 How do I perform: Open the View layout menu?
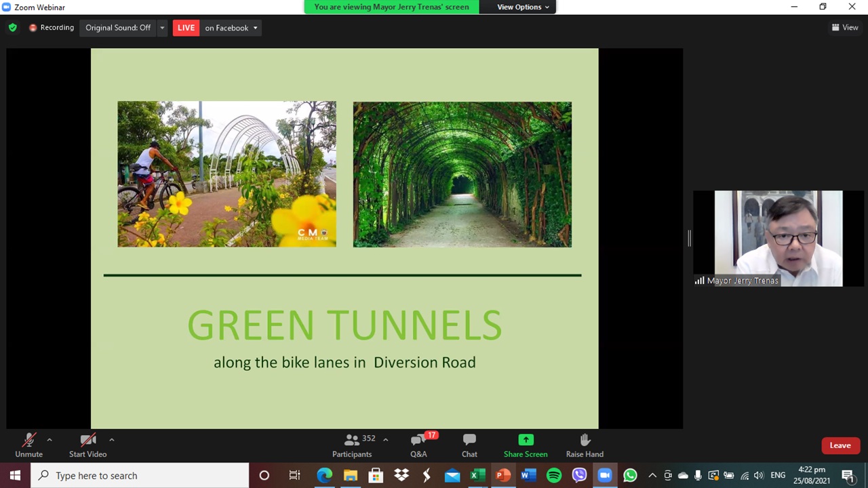pos(845,28)
